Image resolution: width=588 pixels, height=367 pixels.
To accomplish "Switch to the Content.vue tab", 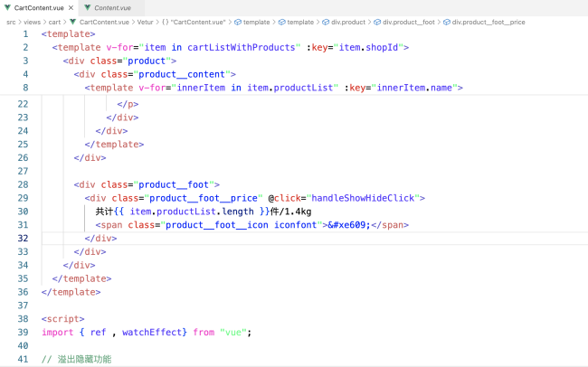I will (112, 8).
